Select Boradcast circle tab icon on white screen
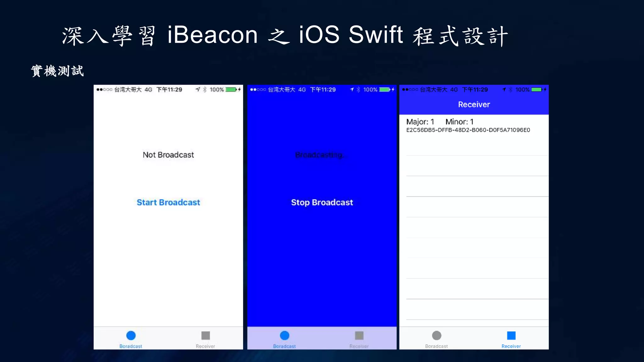This screenshot has height=362, width=644. click(x=131, y=336)
